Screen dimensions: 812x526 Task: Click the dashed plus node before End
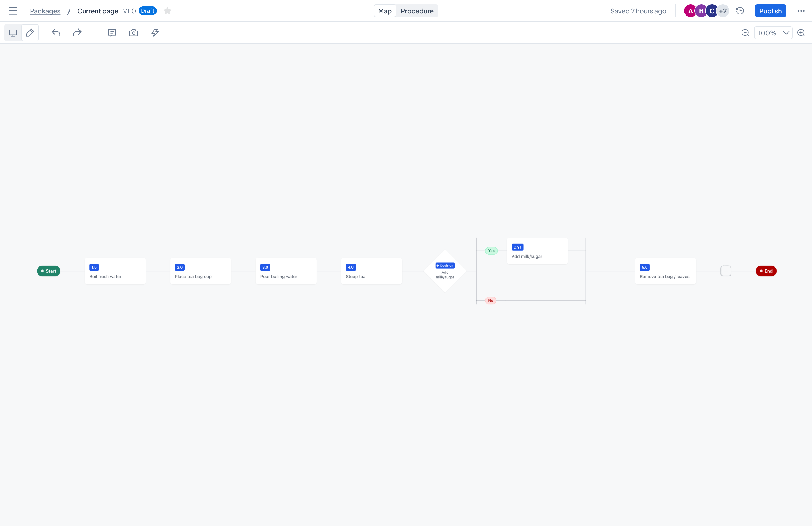726,271
